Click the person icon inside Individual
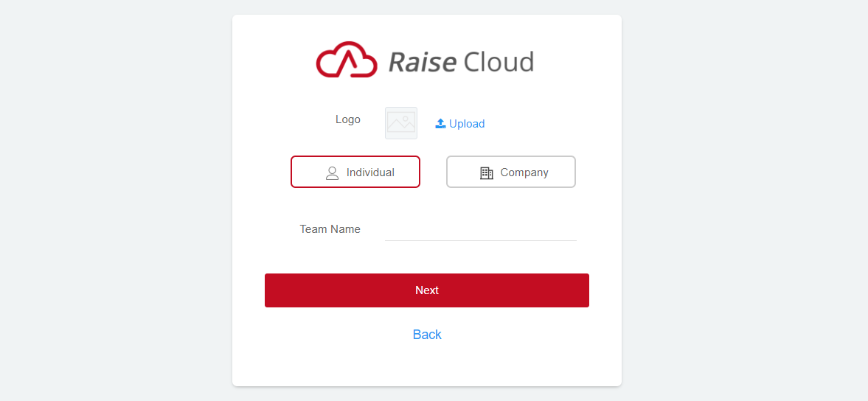The height and width of the screenshot is (401, 868). pos(332,172)
